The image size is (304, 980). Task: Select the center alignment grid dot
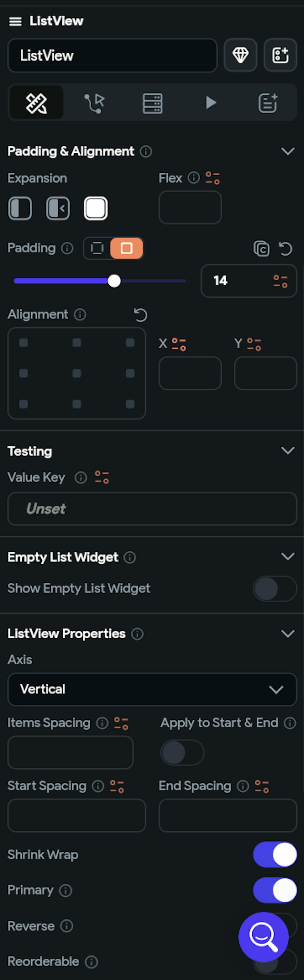coord(77,373)
